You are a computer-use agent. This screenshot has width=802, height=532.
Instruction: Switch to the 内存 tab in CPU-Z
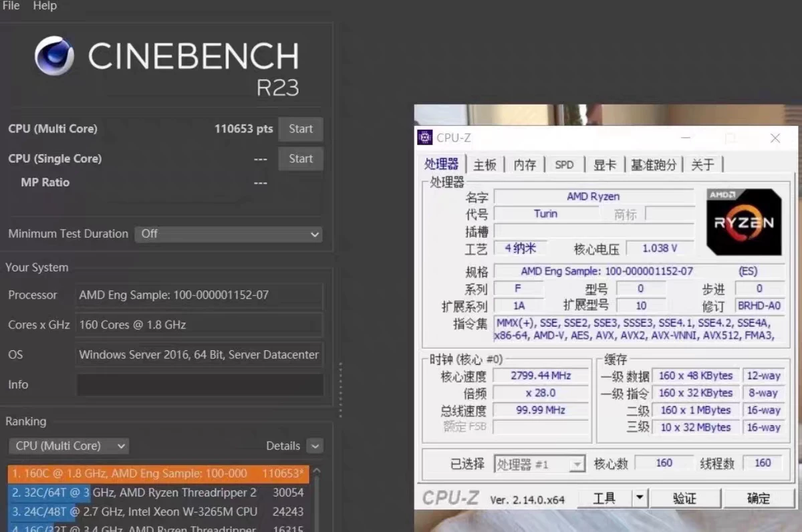point(525,165)
